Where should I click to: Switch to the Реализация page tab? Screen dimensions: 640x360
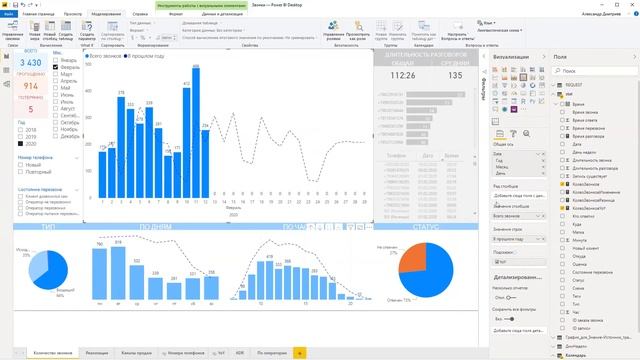97,353
